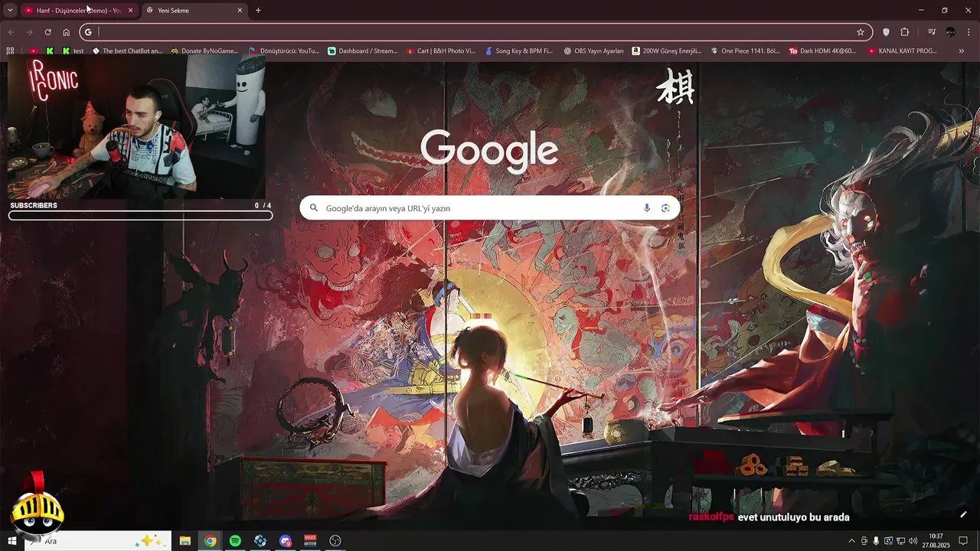The height and width of the screenshot is (551, 980).
Task: Open the media controls icon in toolbar
Action: 932,32
